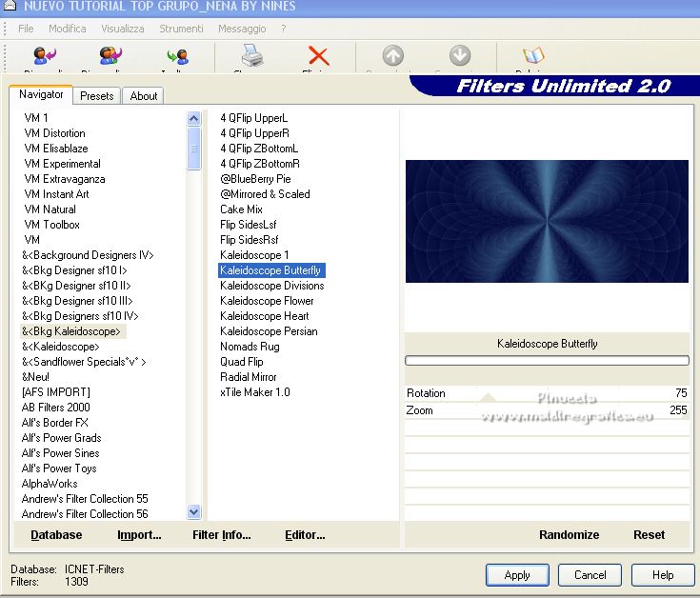Click the Import... button
The width and height of the screenshot is (700, 598).
tap(139, 534)
